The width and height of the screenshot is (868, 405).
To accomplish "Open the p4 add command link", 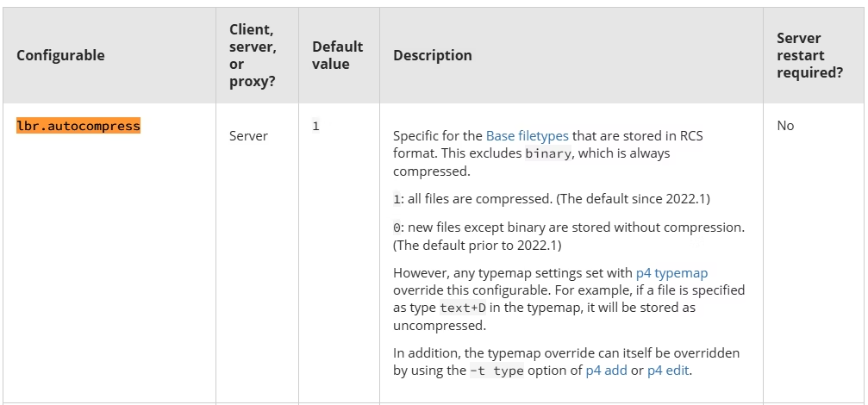I will 606,371.
